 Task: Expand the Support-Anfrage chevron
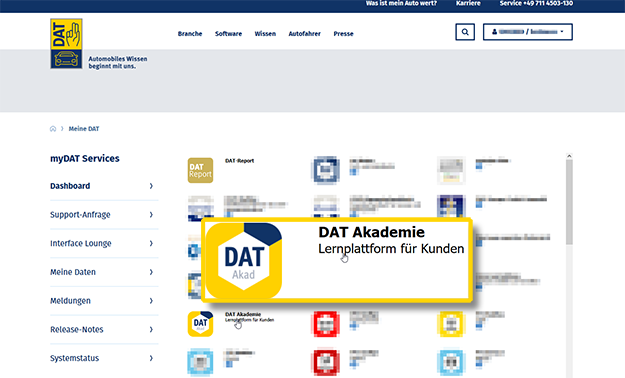click(x=151, y=215)
